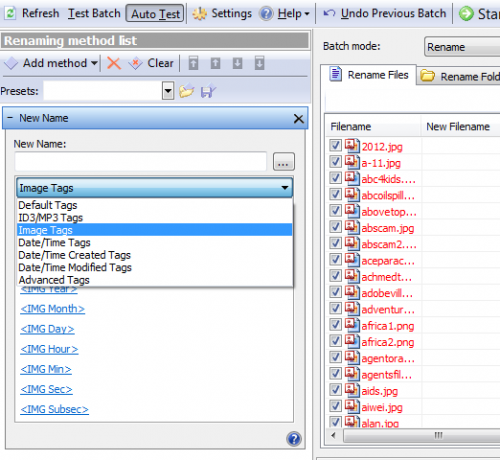Viewport: 500px width, 460px height.
Task: Click the blue help icon in the New Name panel
Action: click(x=294, y=439)
